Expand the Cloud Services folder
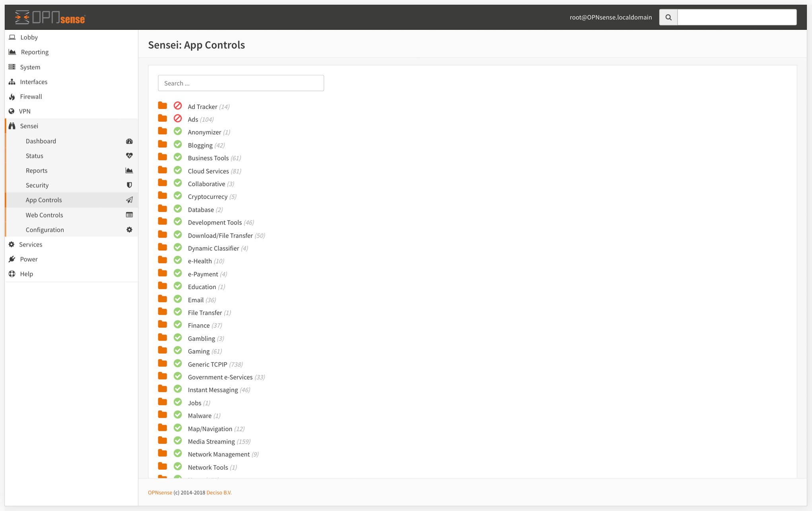Viewport: 812px width, 511px height. pyautogui.click(x=162, y=170)
